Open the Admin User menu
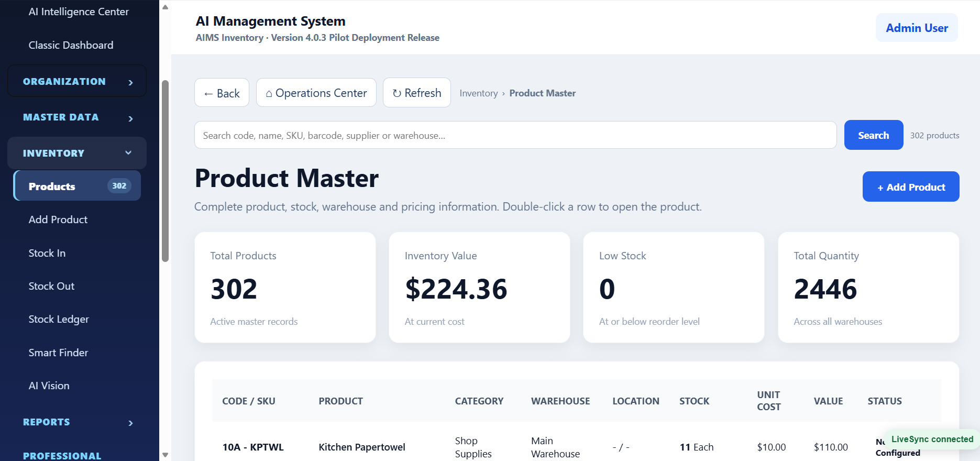The image size is (980, 461). tap(917, 28)
